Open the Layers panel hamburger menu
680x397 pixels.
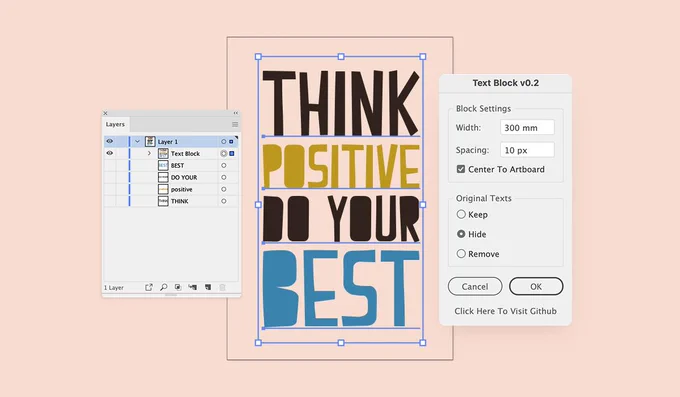[235, 125]
